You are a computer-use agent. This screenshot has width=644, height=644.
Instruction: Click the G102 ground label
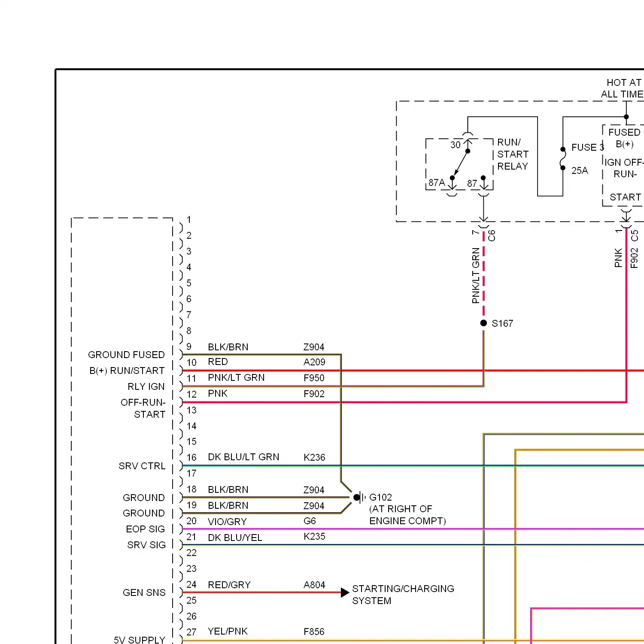click(x=380, y=497)
